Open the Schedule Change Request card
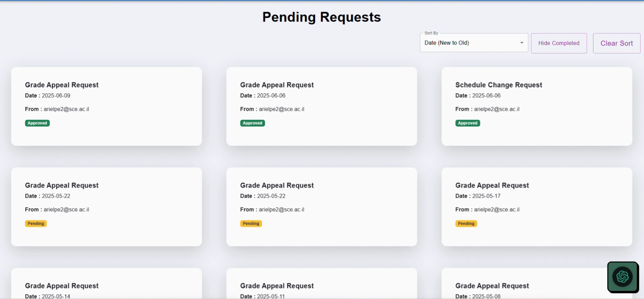The height and width of the screenshot is (299, 644). pyautogui.click(x=536, y=106)
